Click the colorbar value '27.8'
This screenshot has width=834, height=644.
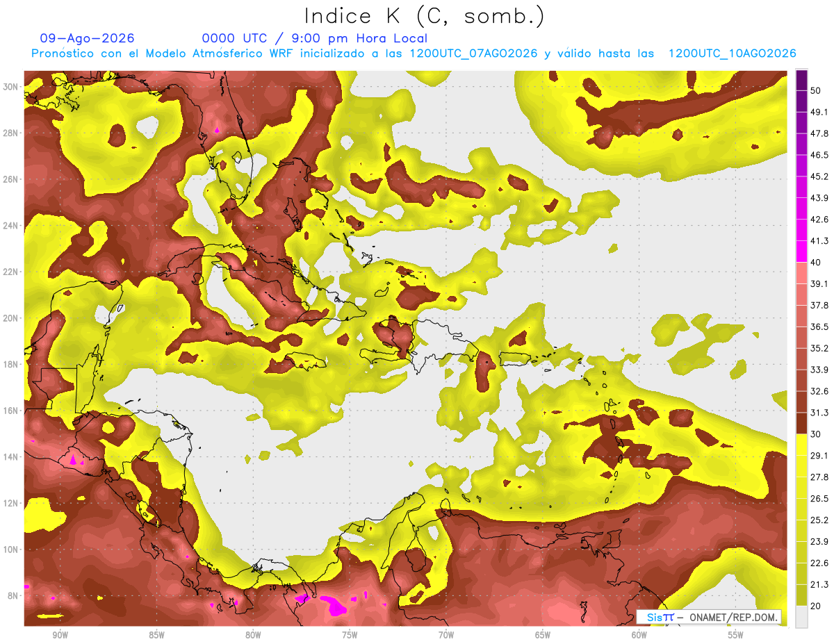click(x=820, y=477)
